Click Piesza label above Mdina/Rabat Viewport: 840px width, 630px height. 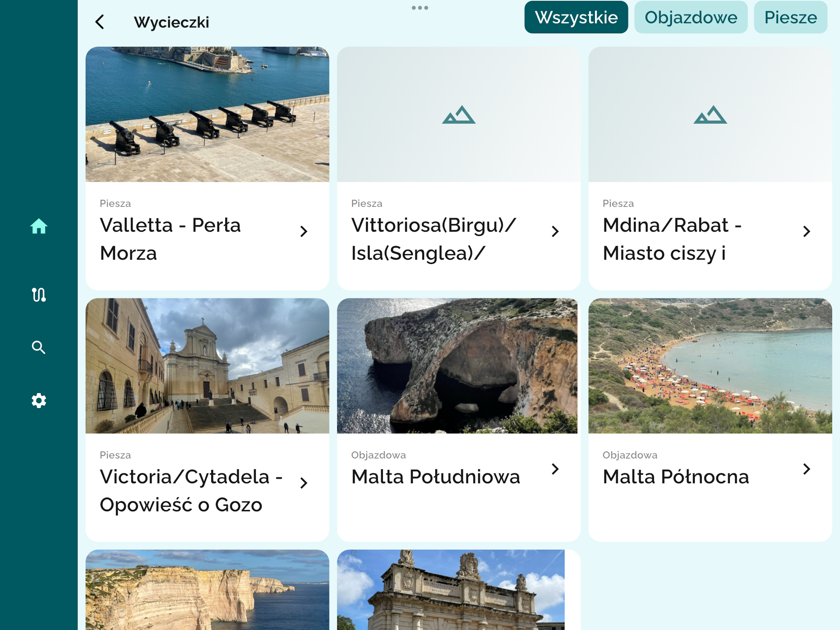618,204
